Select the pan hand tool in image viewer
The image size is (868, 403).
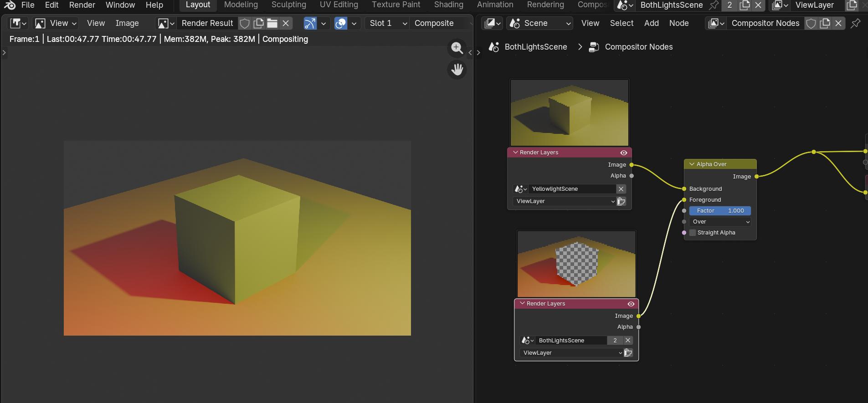pos(457,70)
